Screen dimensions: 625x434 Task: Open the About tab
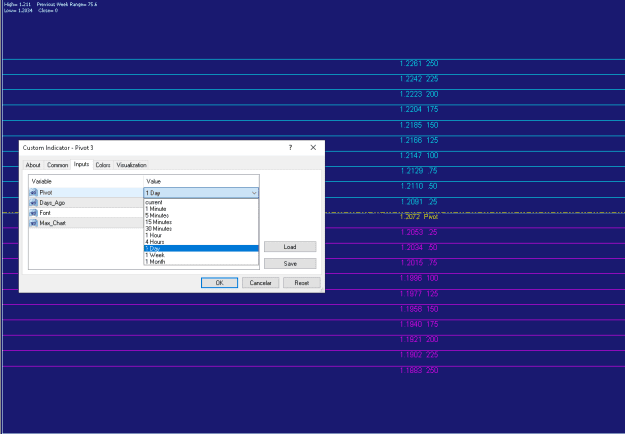click(33, 165)
